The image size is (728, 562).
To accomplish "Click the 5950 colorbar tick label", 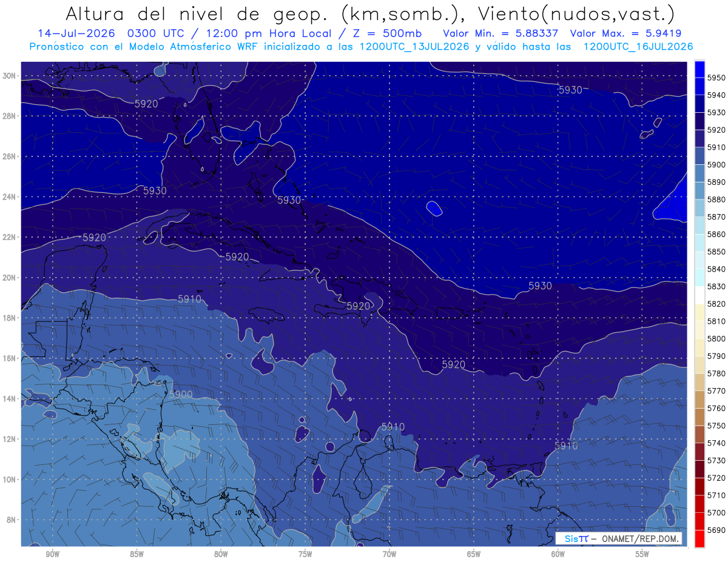I will (x=716, y=78).
